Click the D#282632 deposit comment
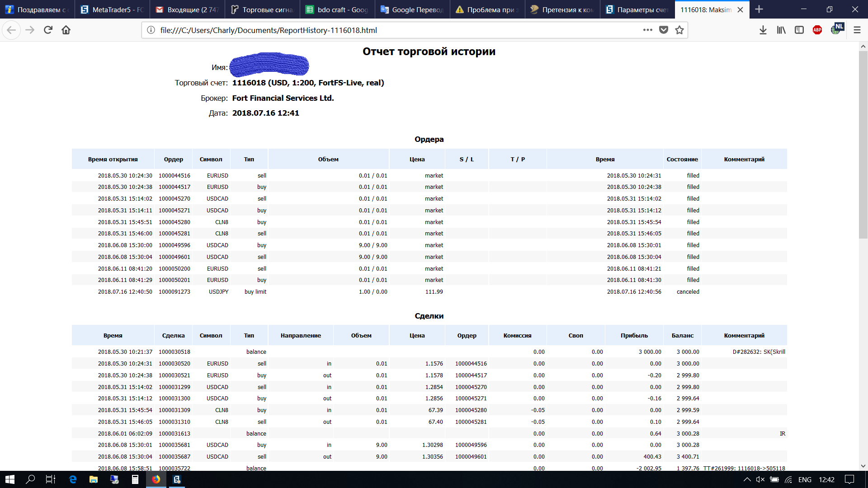The image size is (868, 488). pyautogui.click(x=759, y=352)
